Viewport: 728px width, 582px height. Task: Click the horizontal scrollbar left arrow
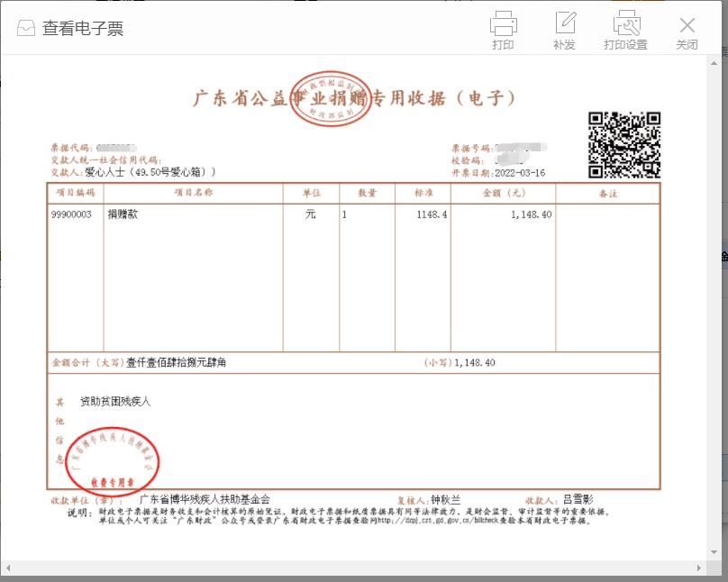coord(8,568)
